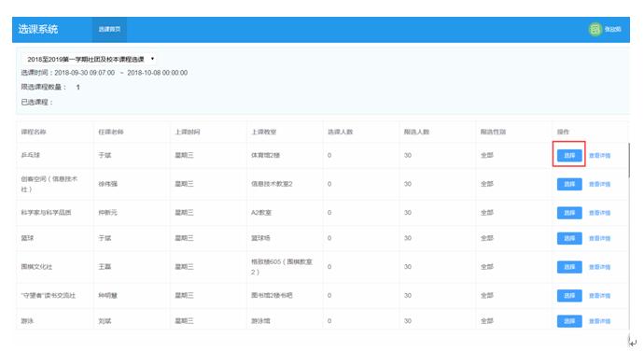View 围棋文化社 course details
644x351 pixels.
click(x=599, y=267)
